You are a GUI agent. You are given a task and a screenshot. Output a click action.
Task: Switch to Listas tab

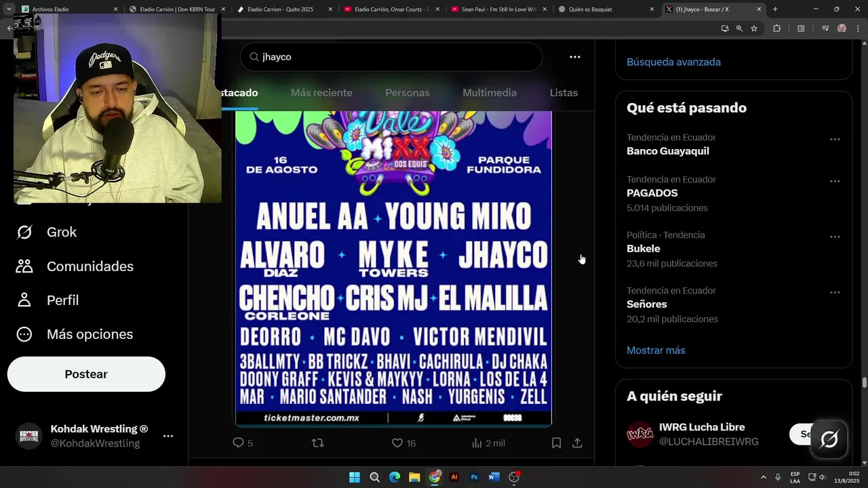tap(564, 93)
